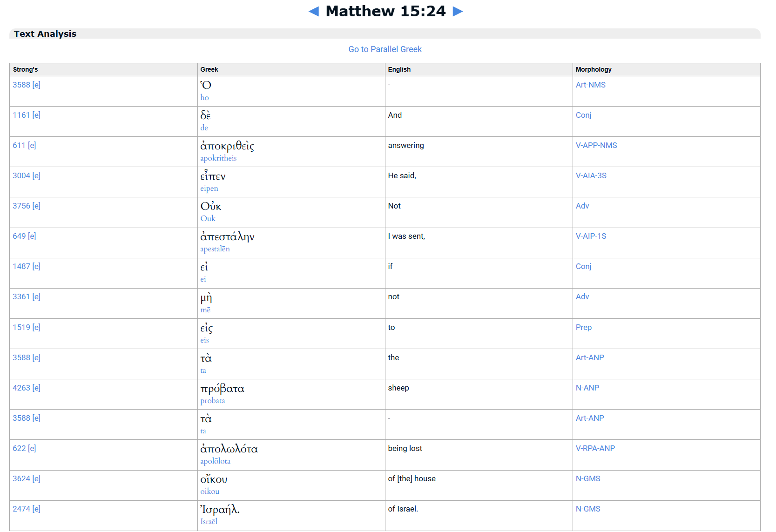
Task: Open the transliteration 'eipen'
Action: [x=209, y=189]
